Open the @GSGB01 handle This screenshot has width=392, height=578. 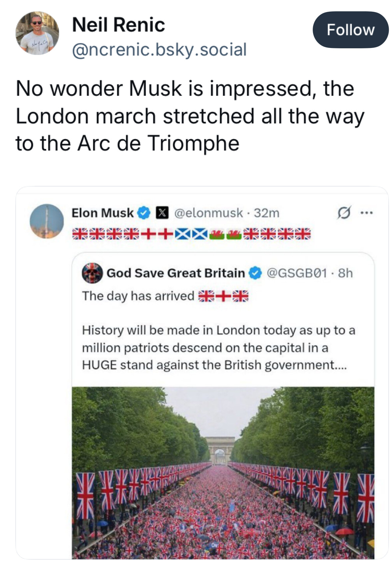[297, 273]
